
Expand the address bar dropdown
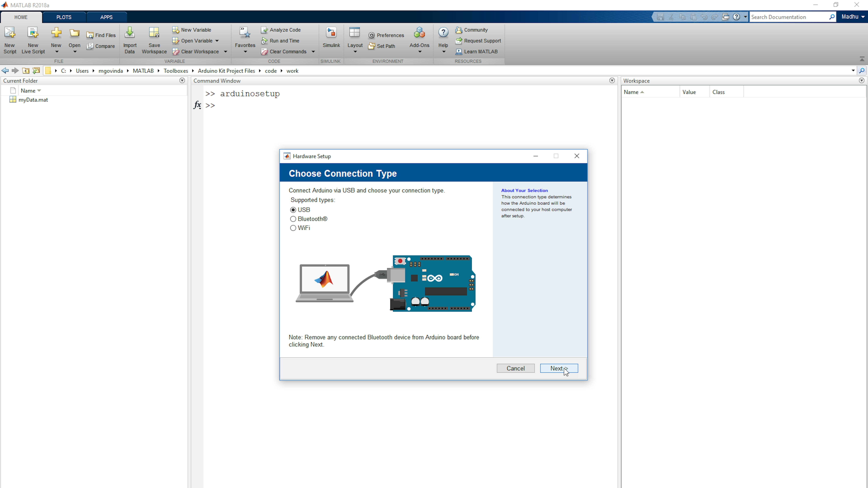853,71
